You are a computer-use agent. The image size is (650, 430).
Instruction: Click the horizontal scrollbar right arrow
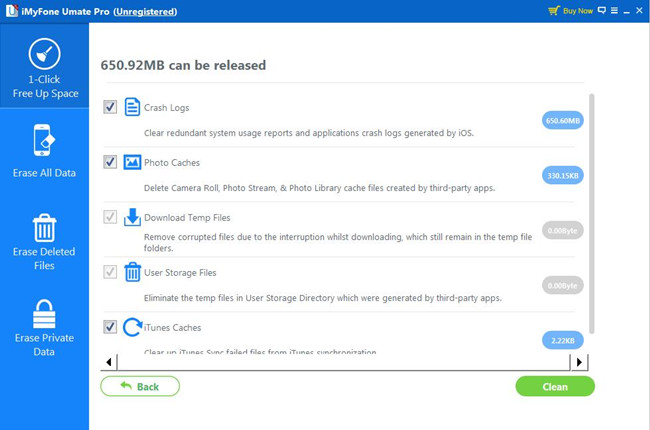(580, 362)
